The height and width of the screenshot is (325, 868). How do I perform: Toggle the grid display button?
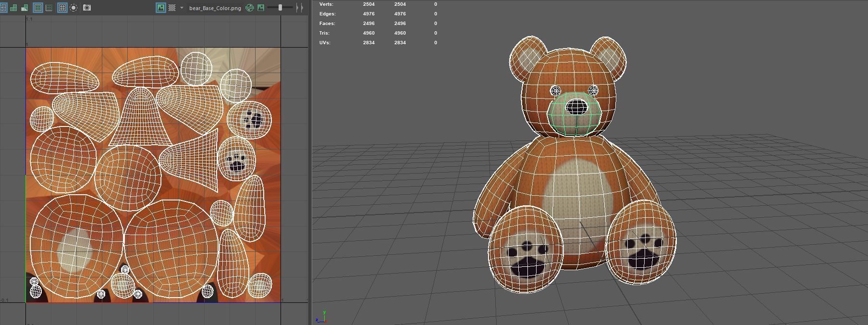coord(62,8)
